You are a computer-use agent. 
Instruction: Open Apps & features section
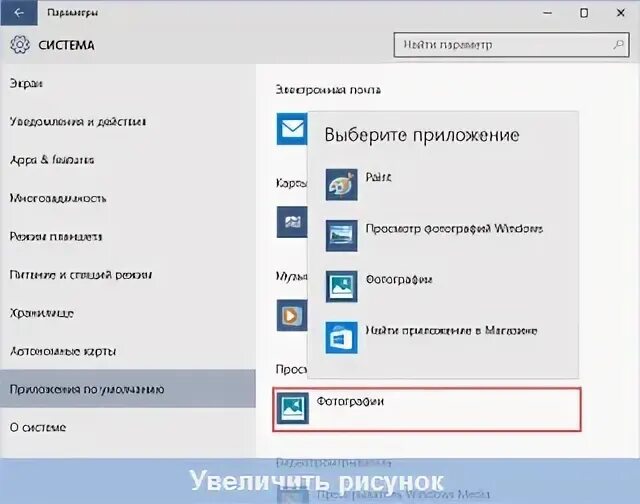point(128,160)
